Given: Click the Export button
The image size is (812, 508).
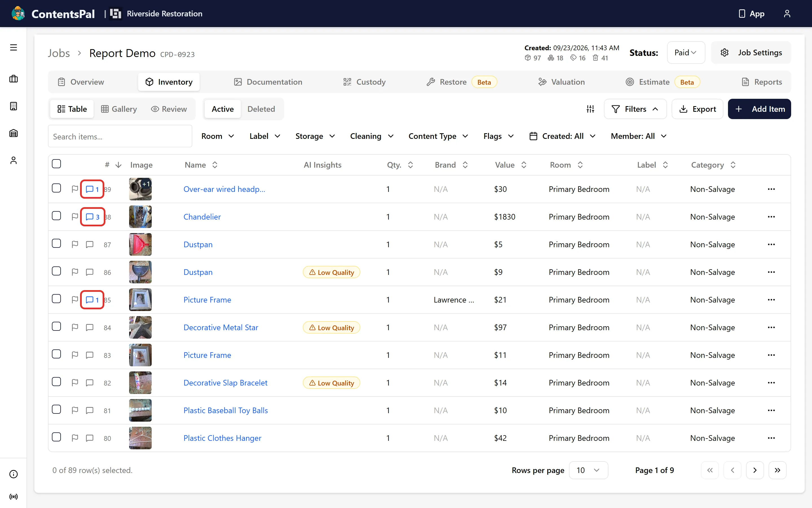Looking at the screenshot, I should pos(697,109).
